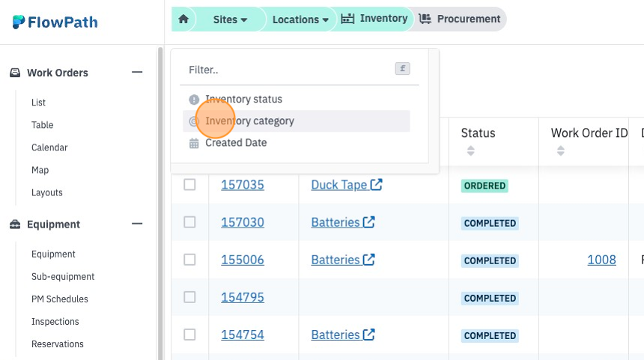Check the row 157035 checkbox

[x=189, y=185]
